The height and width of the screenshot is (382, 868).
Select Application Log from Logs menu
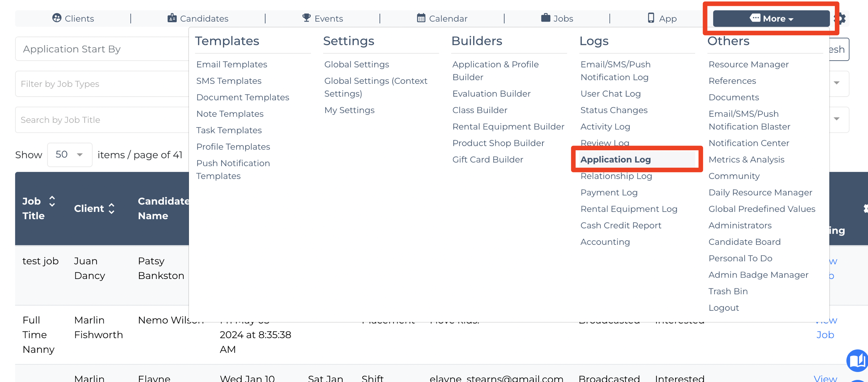tap(615, 160)
